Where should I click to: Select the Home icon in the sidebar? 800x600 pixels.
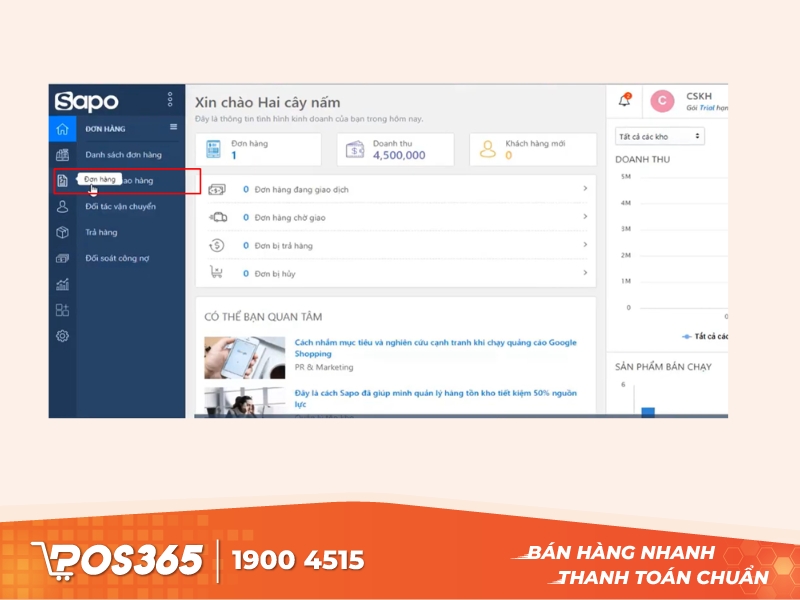(64, 128)
